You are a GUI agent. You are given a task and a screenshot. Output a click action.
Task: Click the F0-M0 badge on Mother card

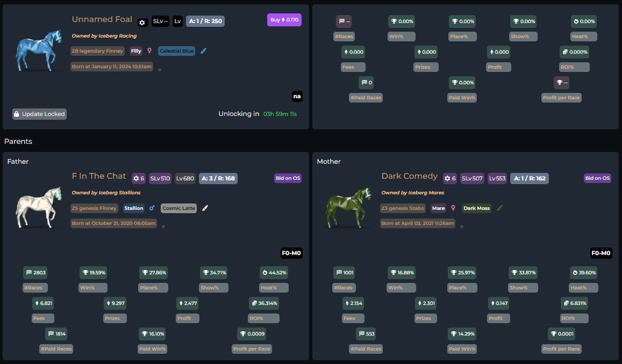[600, 253]
